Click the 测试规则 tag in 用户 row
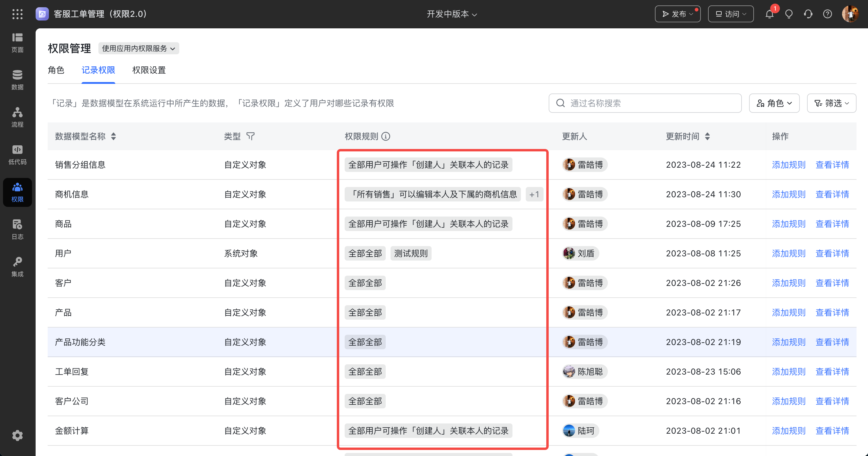 pos(411,253)
